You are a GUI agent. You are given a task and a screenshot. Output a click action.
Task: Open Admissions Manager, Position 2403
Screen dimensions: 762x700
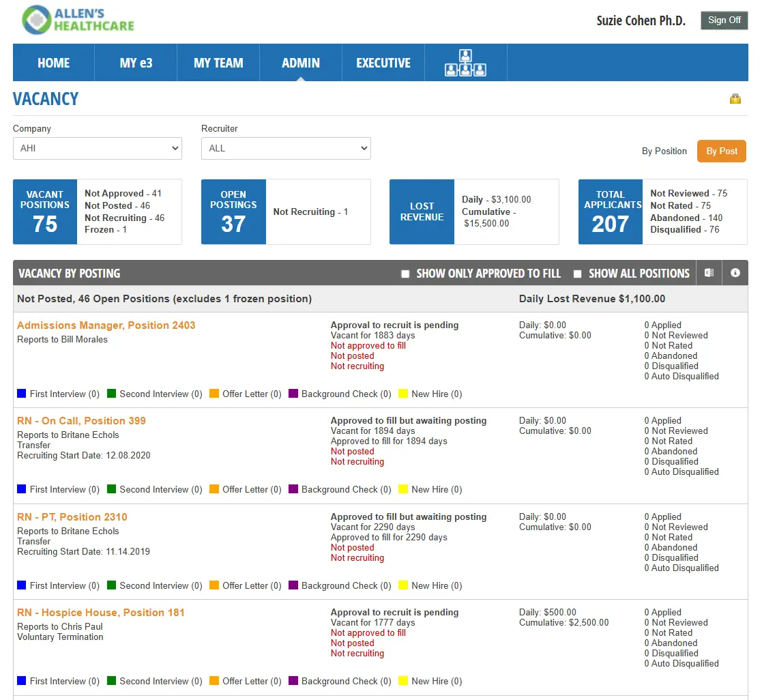click(x=106, y=325)
